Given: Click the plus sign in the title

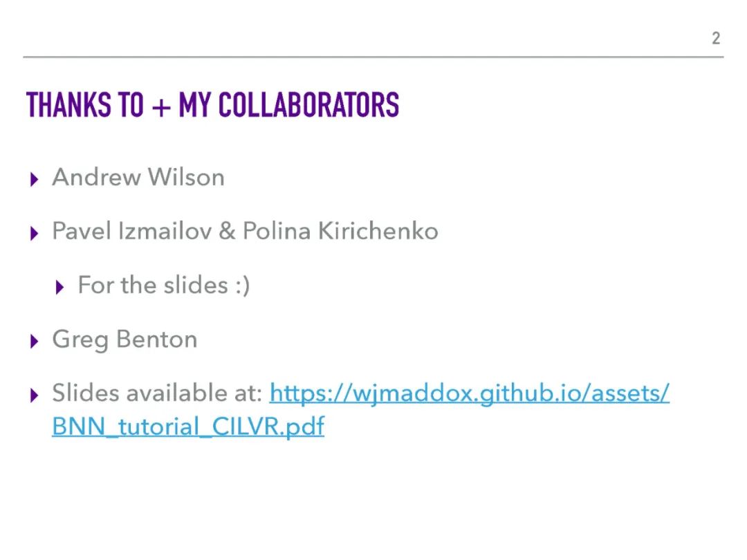Looking at the screenshot, I should click(x=160, y=107).
